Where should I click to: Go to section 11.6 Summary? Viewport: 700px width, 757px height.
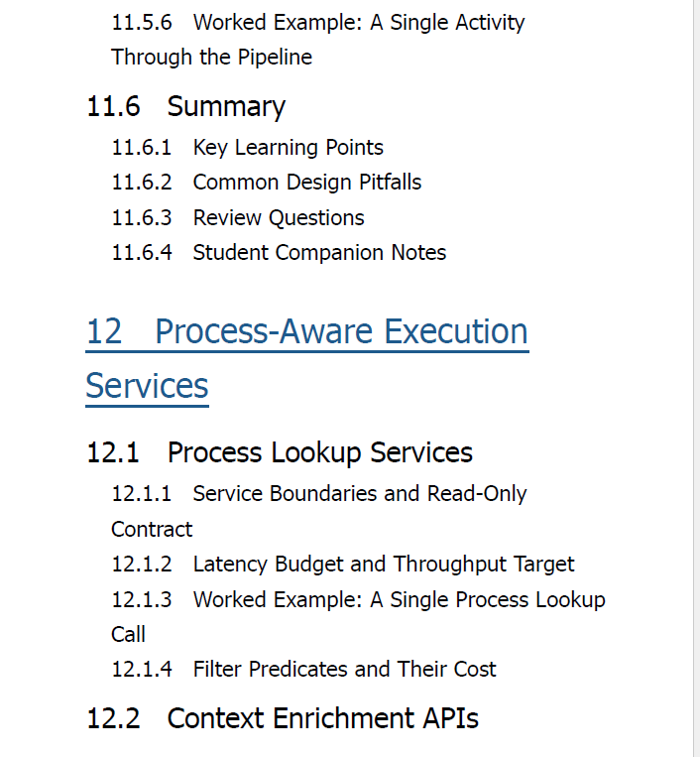click(185, 106)
